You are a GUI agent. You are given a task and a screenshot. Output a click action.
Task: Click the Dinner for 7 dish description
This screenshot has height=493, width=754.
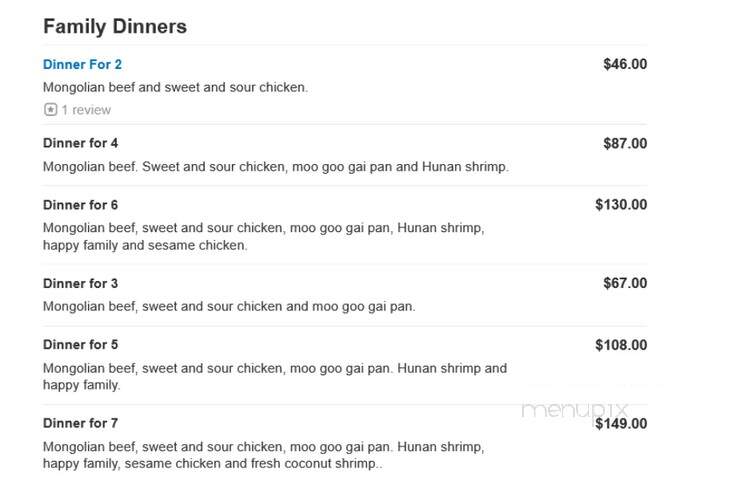point(264,455)
